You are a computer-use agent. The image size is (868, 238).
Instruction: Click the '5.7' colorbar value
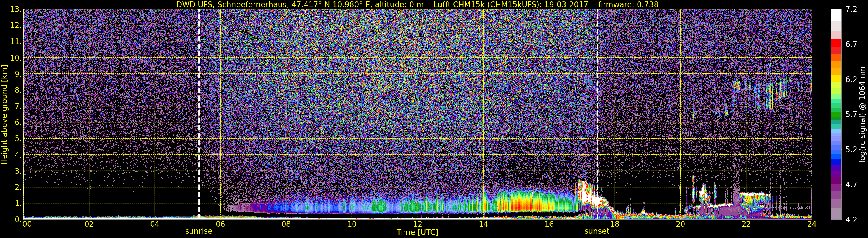click(851, 115)
